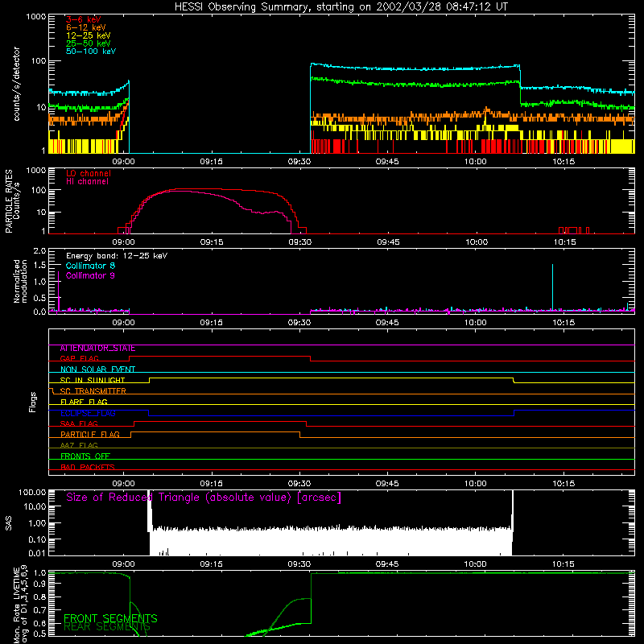Click the FLARE_FLAG label
This screenshot has width=644, height=644.
click(x=84, y=402)
